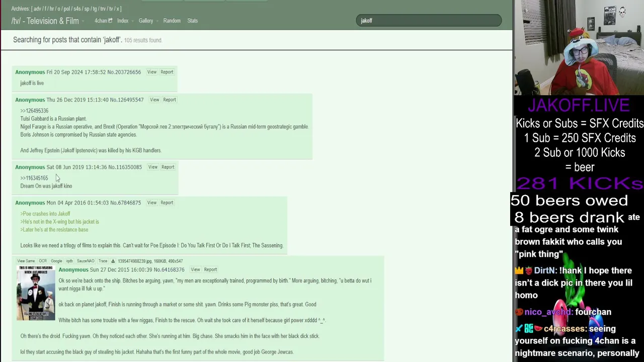Go to the hr archive
This screenshot has width=644, height=362.
click(x=52, y=9)
